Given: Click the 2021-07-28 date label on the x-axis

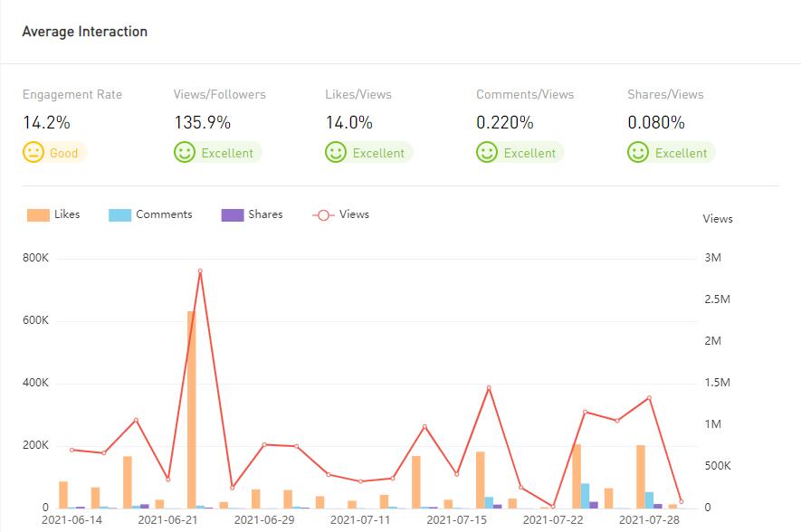Looking at the screenshot, I should pyautogui.click(x=649, y=520).
